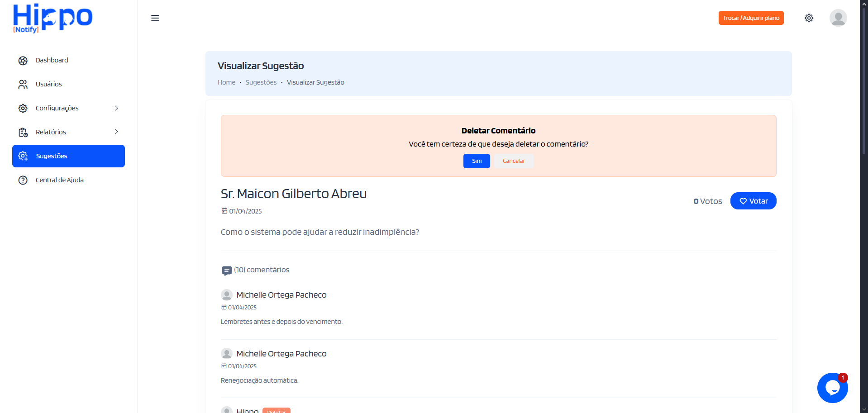This screenshot has width=868, height=413.
Task: Click the Dashboard sidebar icon
Action: tap(23, 61)
